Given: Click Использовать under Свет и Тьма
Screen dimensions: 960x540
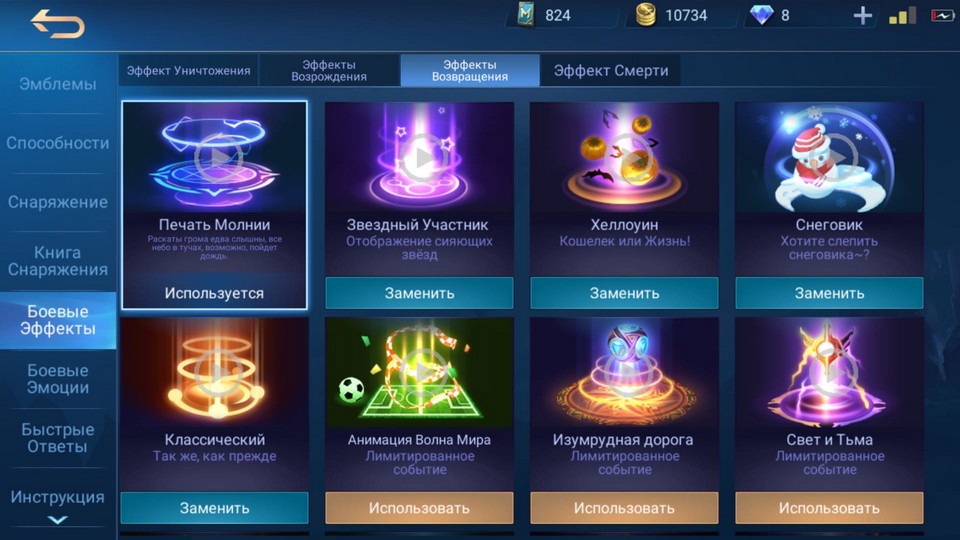Looking at the screenshot, I should [x=829, y=508].
